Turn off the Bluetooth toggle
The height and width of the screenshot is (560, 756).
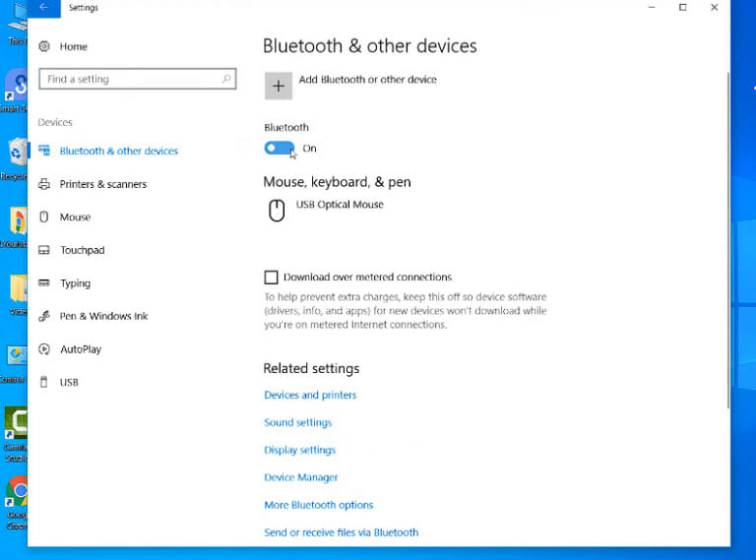[280, 148]
